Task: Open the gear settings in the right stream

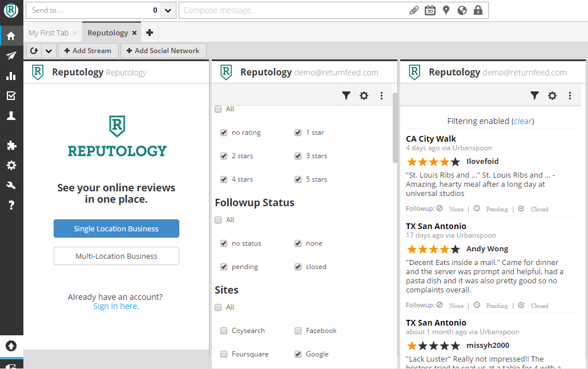Action: (552, 96)
